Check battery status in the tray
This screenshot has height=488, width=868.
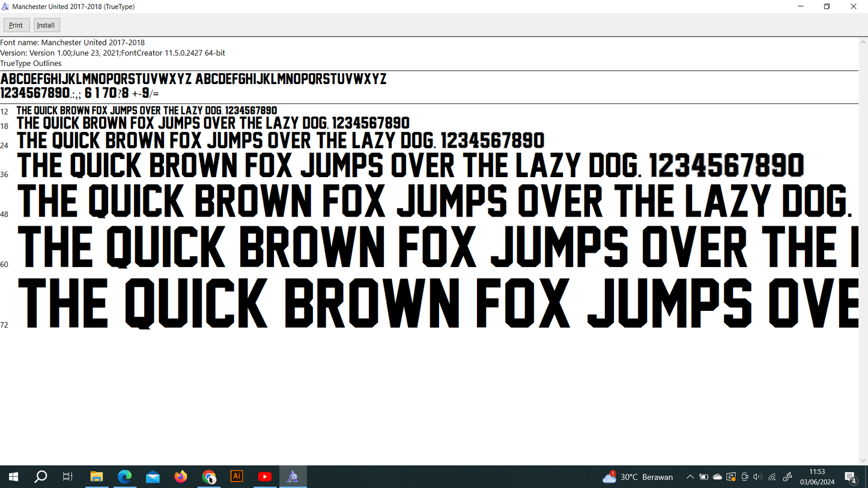(704, 477)
